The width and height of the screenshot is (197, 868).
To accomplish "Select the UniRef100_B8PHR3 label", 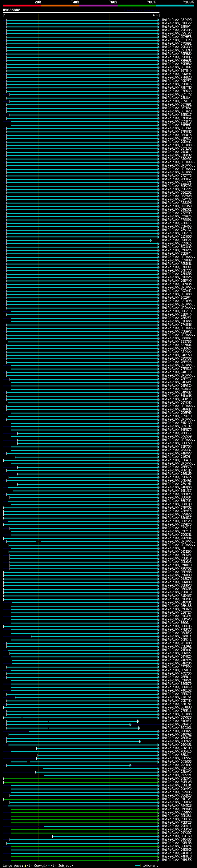I will (x=176, y=494).
